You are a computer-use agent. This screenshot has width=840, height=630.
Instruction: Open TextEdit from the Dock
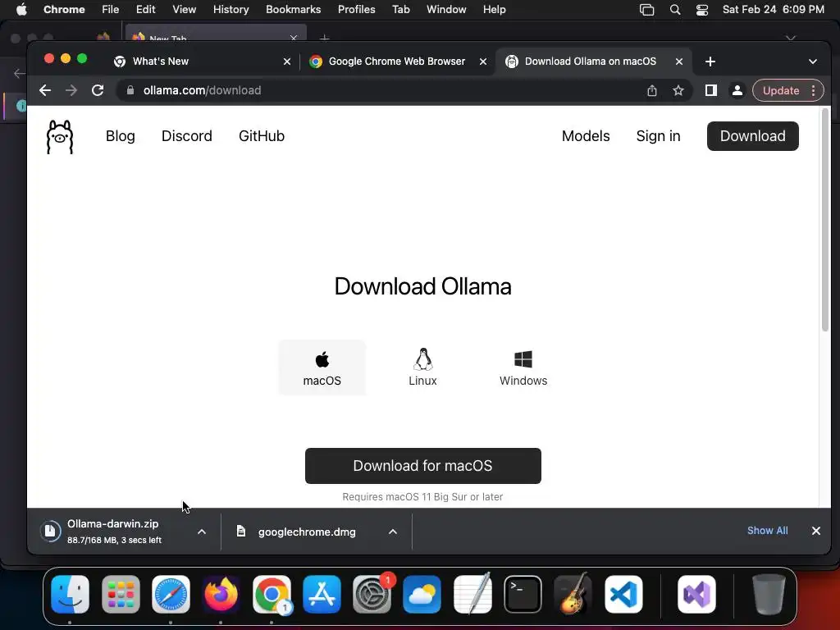tap(472, 594)
